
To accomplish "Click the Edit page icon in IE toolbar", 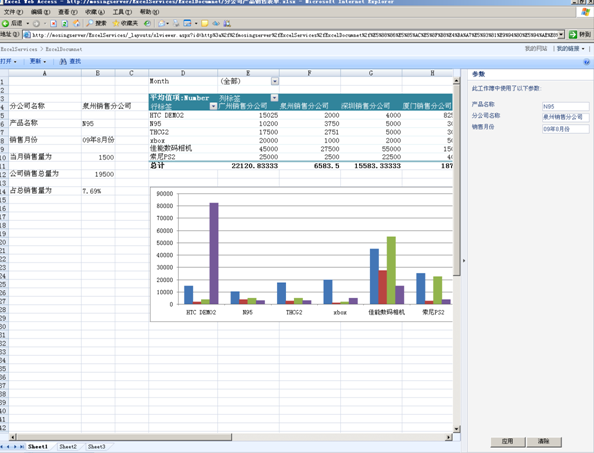I will [x=187, y=23].
